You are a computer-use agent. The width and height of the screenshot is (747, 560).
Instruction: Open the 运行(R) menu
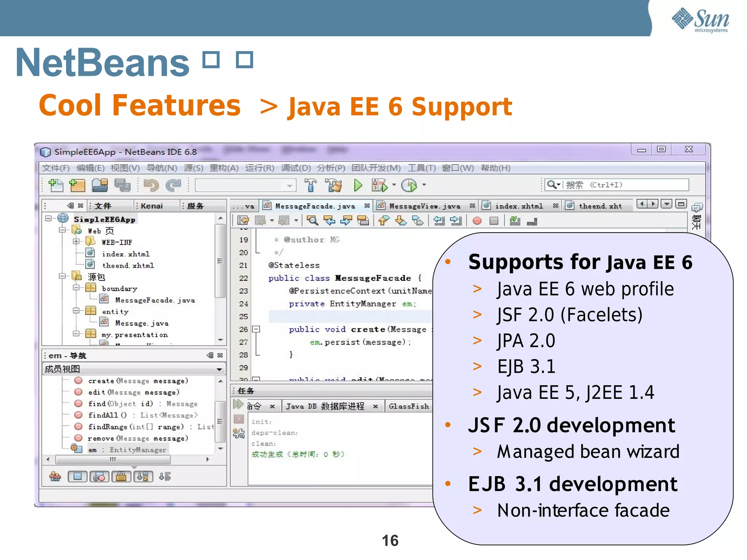point(259,168)
